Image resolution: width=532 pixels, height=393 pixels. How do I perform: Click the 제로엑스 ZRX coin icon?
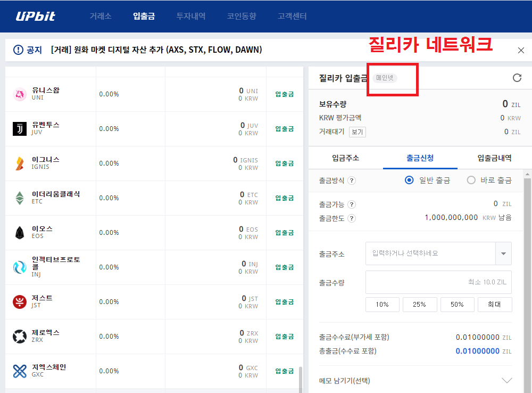(20, 337)
